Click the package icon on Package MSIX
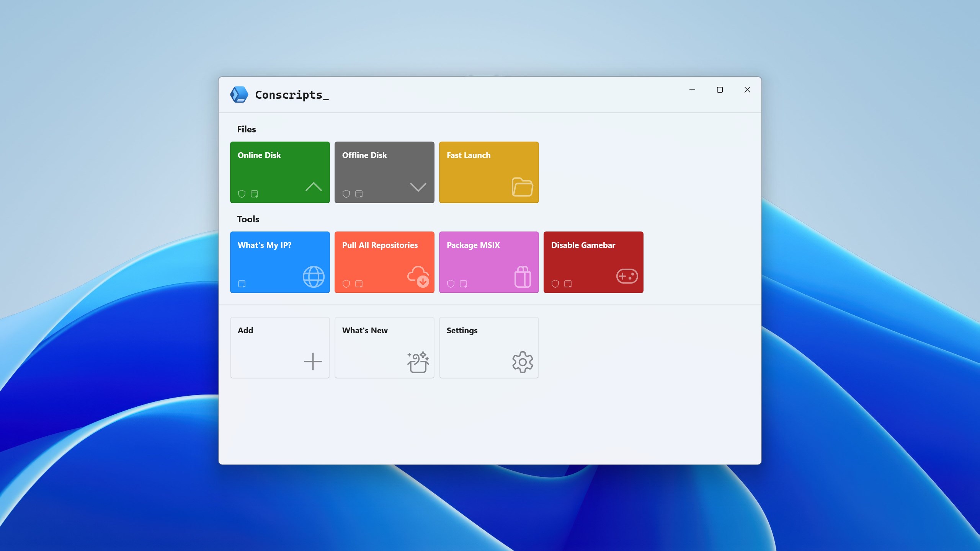The height and width of the screenshot is (551, 980). [523, 277]
